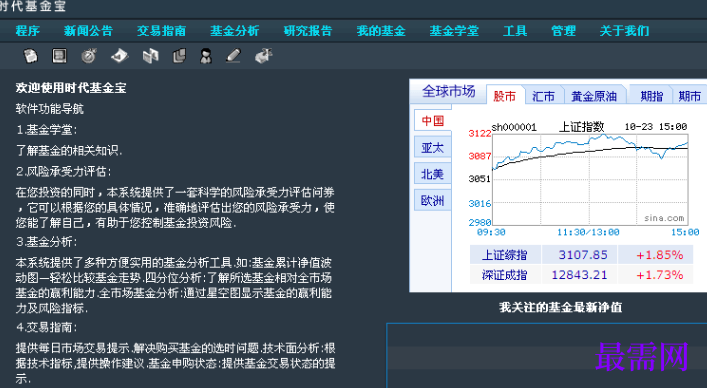Switch to the 汇市 tab
The image size is (707, 388).
coord(543,96)
